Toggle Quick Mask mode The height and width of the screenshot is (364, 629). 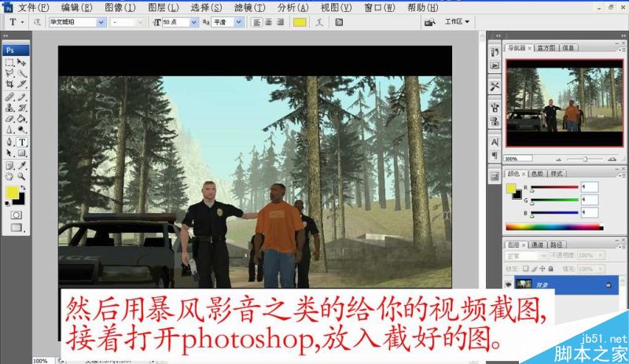click(x=16, y=215)
